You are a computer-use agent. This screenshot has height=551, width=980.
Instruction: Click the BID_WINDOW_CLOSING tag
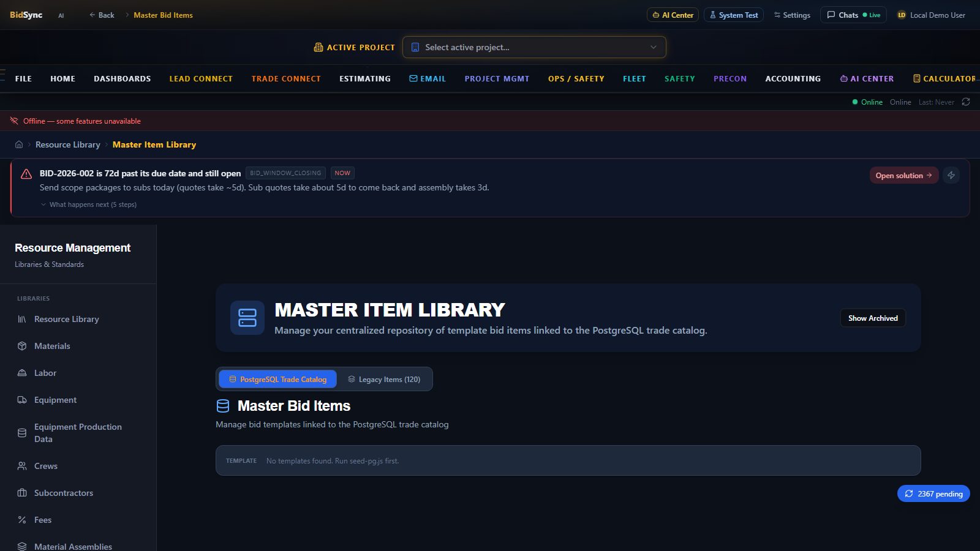pyautogui.click(x=285, y=173)
